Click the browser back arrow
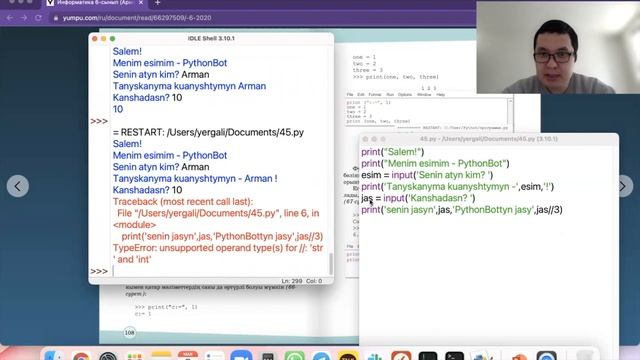This screenshot has width=640, height=360. pos(9,18)
